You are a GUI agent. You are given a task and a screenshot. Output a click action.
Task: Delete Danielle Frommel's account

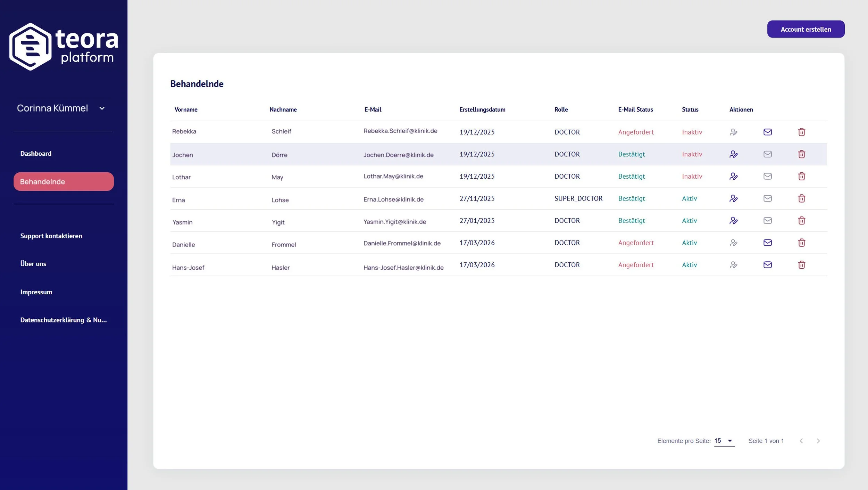801,243
